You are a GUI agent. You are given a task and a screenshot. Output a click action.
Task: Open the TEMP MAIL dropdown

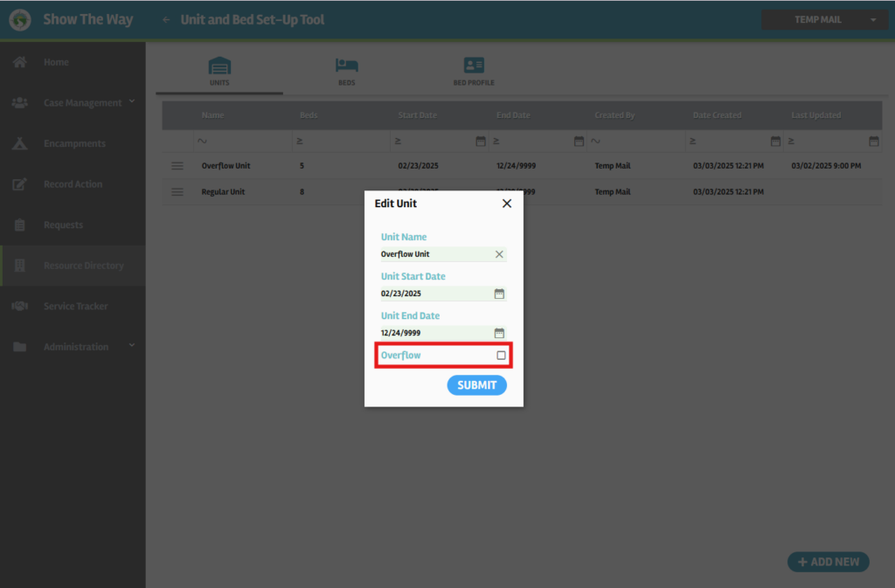[x=823, y=18]
